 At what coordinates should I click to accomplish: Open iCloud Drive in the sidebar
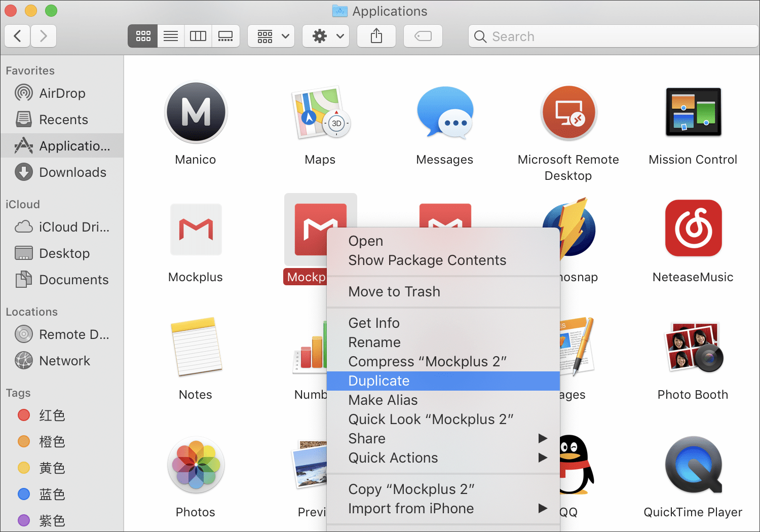[x=62, y=227]
